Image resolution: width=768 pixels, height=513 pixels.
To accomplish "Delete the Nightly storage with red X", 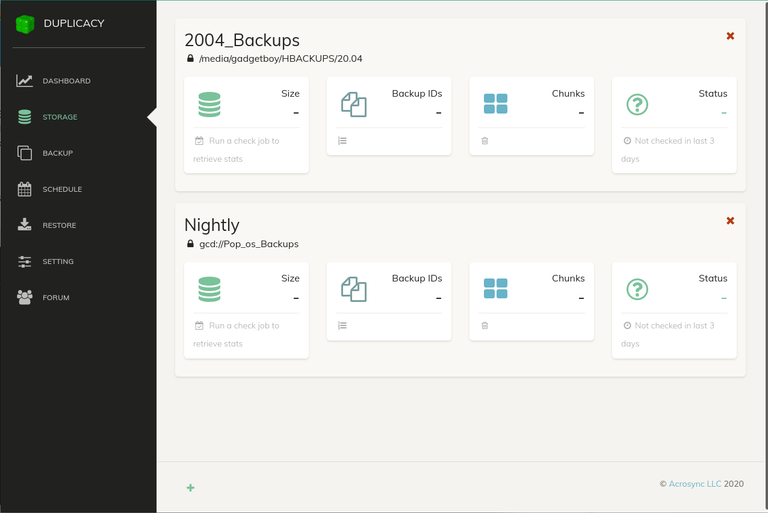I will (x=730, y=220).
